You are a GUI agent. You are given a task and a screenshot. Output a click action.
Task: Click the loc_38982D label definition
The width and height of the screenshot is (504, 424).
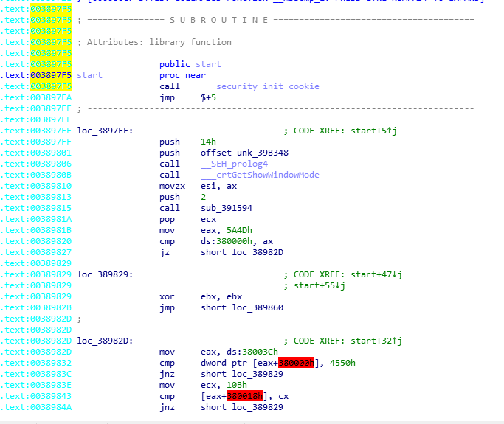click(105, 341)
